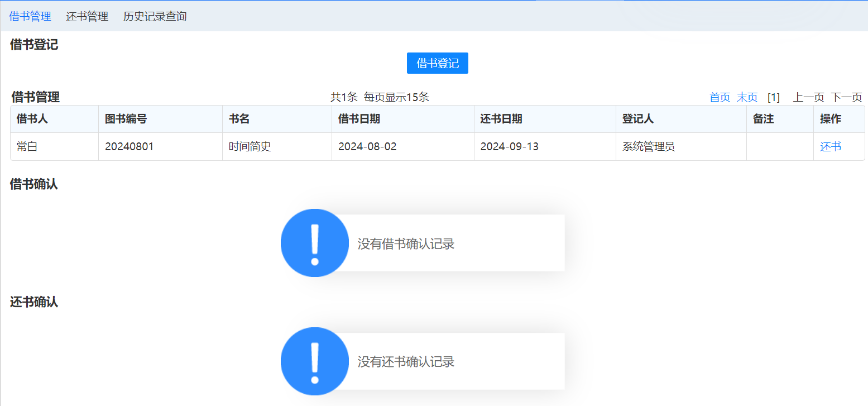868x406 pixels.
Task: Click the exclamation icon under 借书确认
Action: point(315,243)
